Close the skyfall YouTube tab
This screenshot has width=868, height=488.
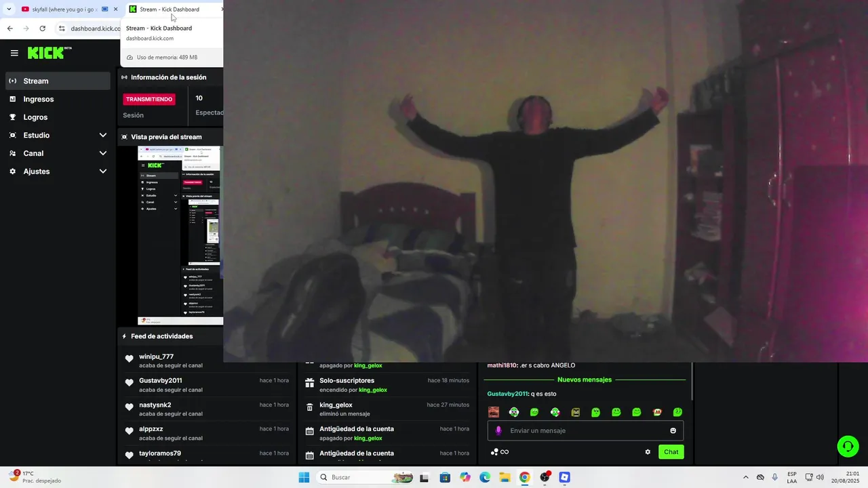115,9
